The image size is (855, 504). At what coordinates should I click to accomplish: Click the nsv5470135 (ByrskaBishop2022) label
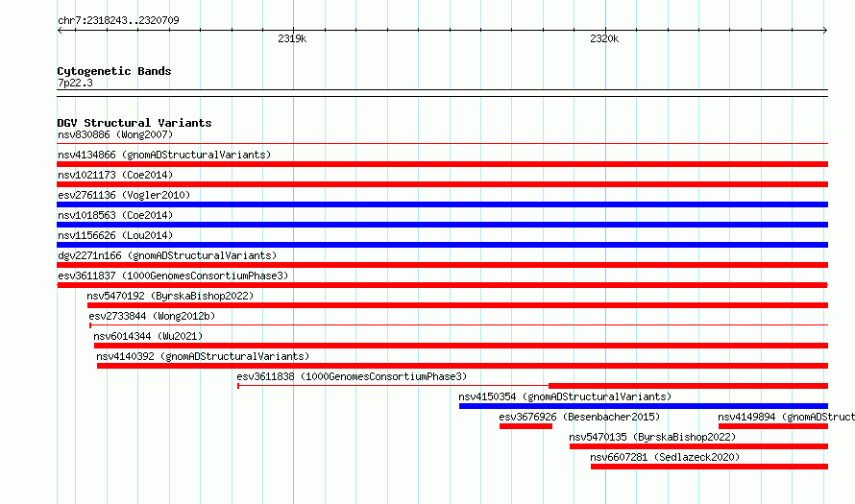pos(652,437)
